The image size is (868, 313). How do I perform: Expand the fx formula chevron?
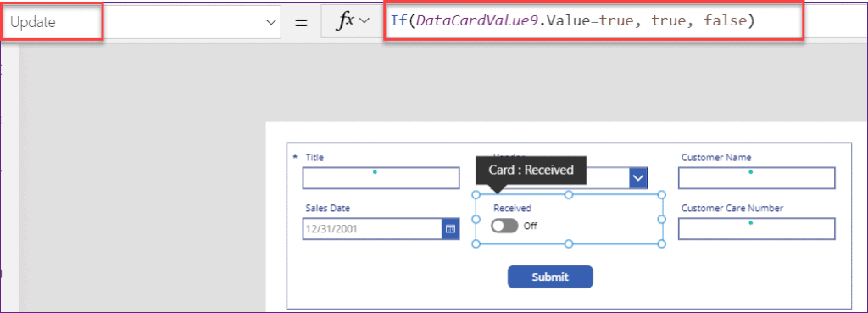pos(364,21)
